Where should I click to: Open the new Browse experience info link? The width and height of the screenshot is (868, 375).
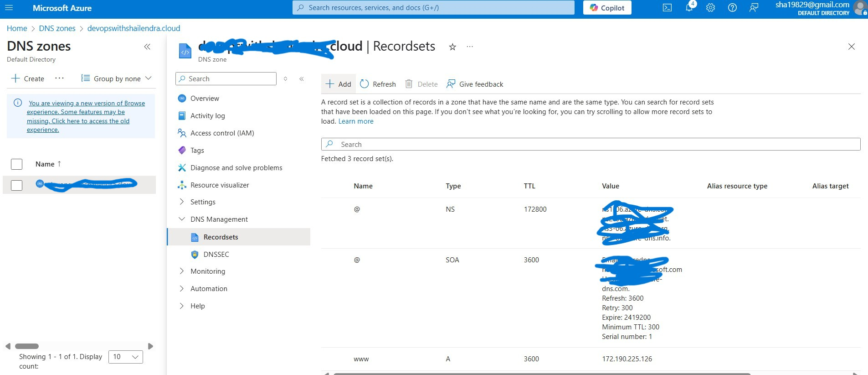click(86, 116)
